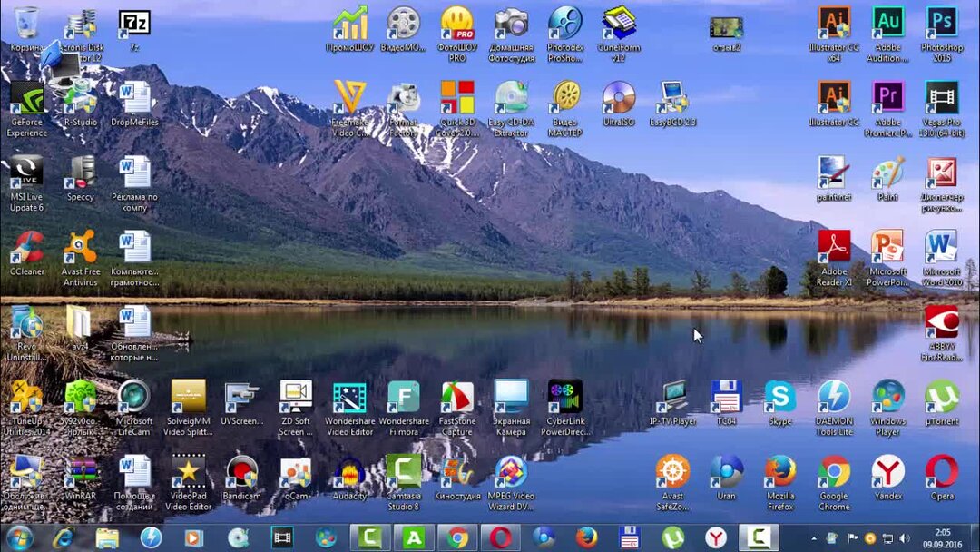This screenshot has width=980, height=552.
Task: Launch paint.net desktop icon
Action: 834,179
